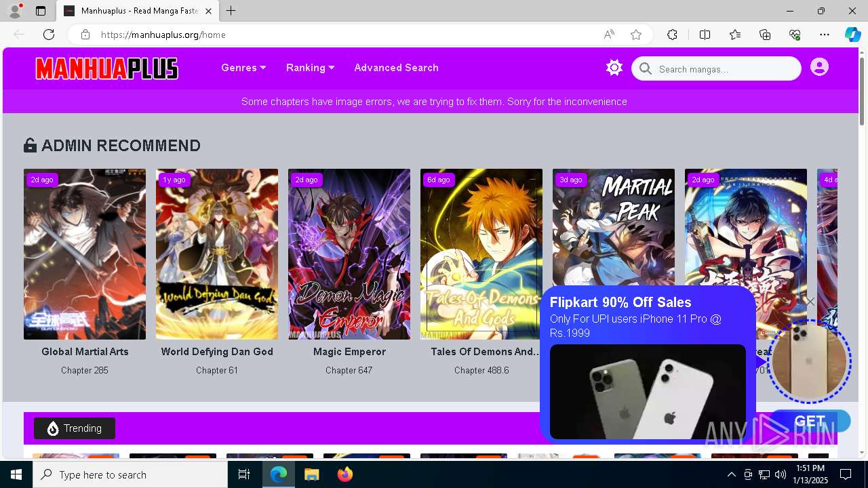Click into the Search mangas field
The height and width of the screenshot is (488, 868).
716,68
